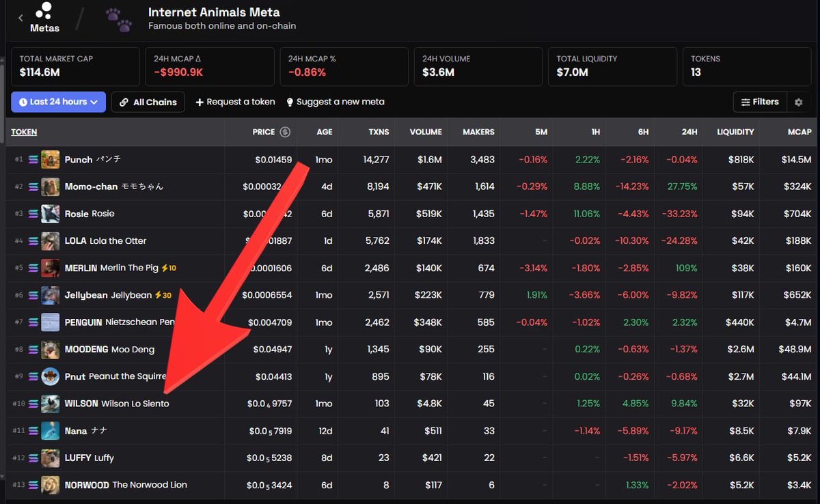Click the TOTAL MARKET CAP $114.6M card
820x504 pixels.
(x=75, y=66)
